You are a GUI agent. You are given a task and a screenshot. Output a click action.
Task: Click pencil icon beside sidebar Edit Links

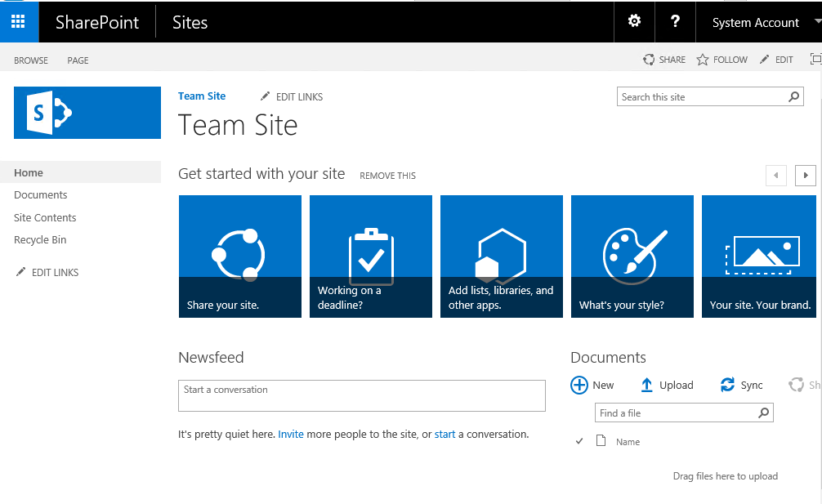tap(20, 272)
